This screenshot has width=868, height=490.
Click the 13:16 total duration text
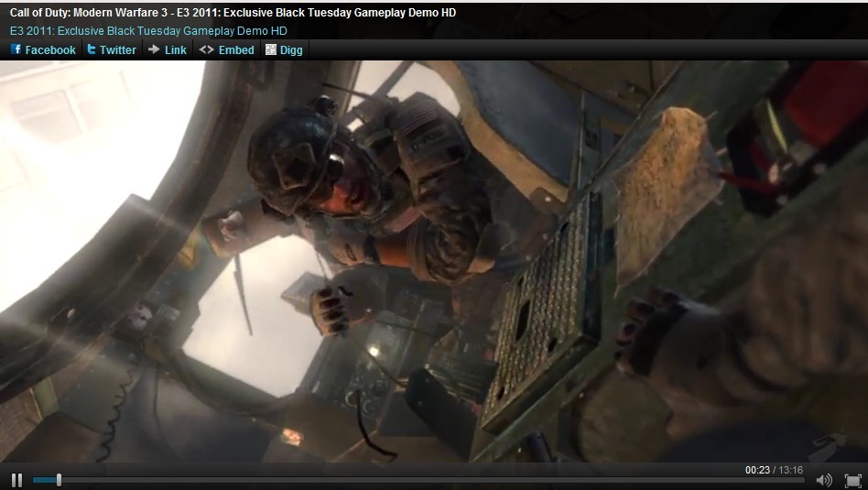[791, 470]
